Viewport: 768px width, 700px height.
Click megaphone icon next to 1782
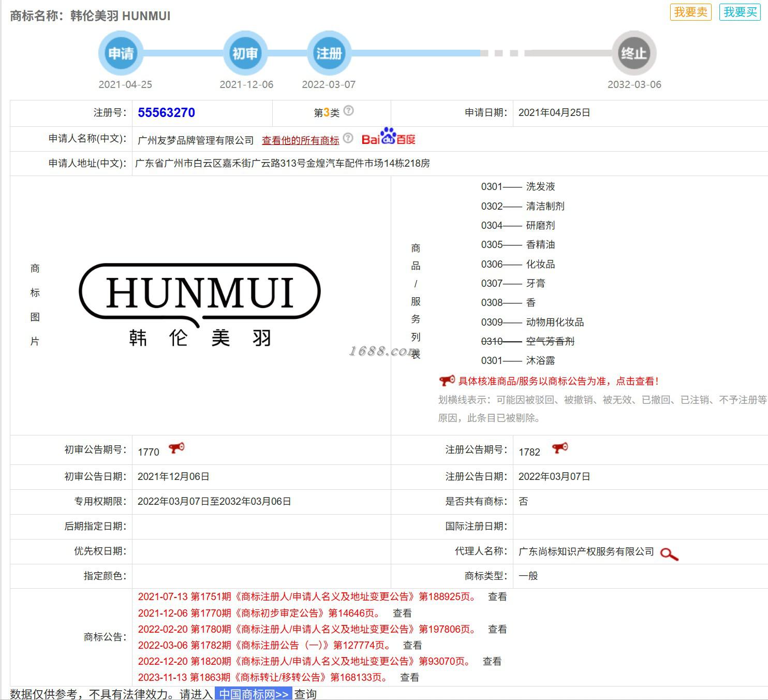click(x=559, y=448)
